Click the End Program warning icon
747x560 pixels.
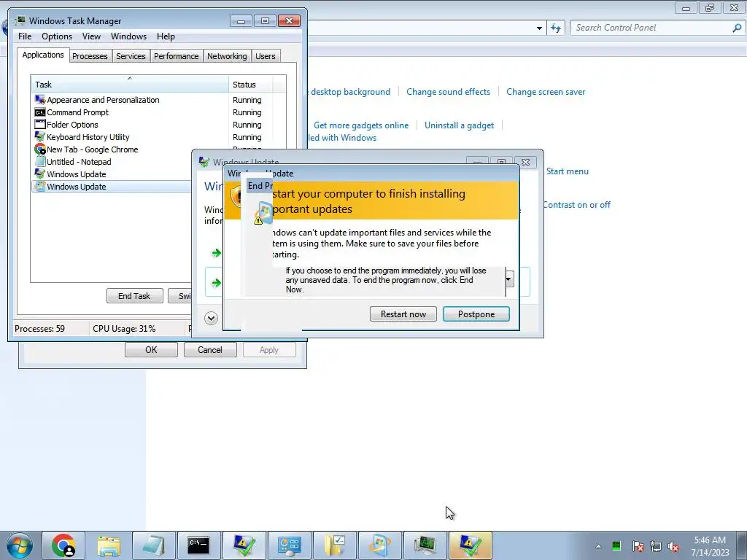click(263, 213)
